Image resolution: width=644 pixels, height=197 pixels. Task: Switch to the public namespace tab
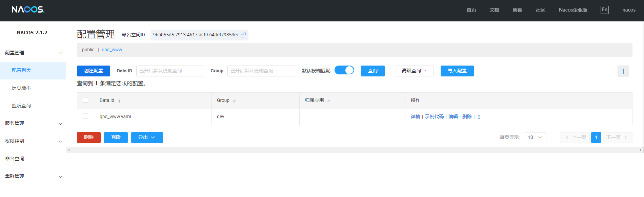(x=88, y=50)
